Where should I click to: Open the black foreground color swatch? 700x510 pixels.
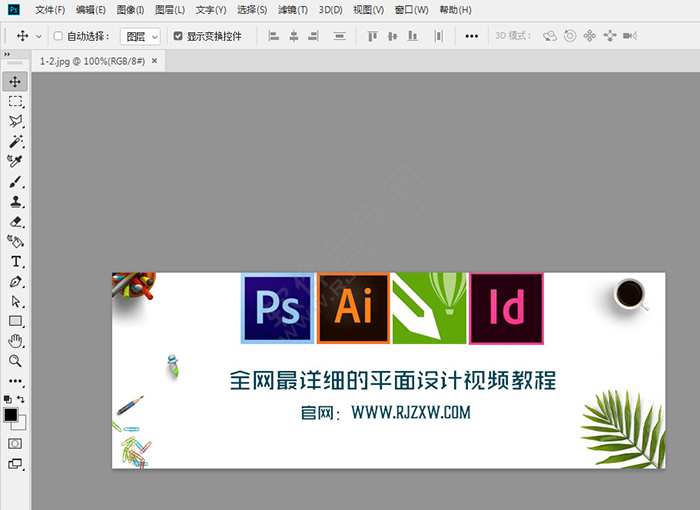[x=11, y=415]
